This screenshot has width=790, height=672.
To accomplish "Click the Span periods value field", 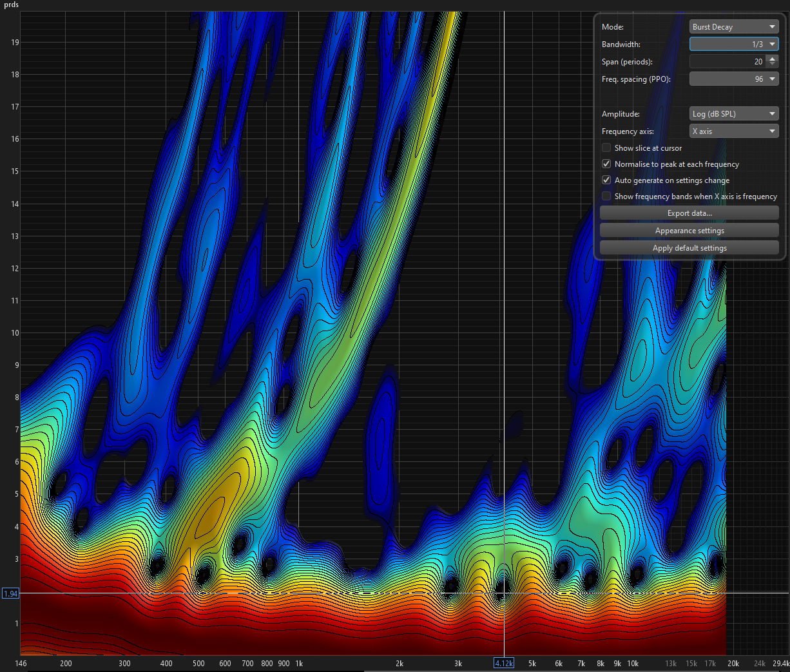I will point(727,62).
